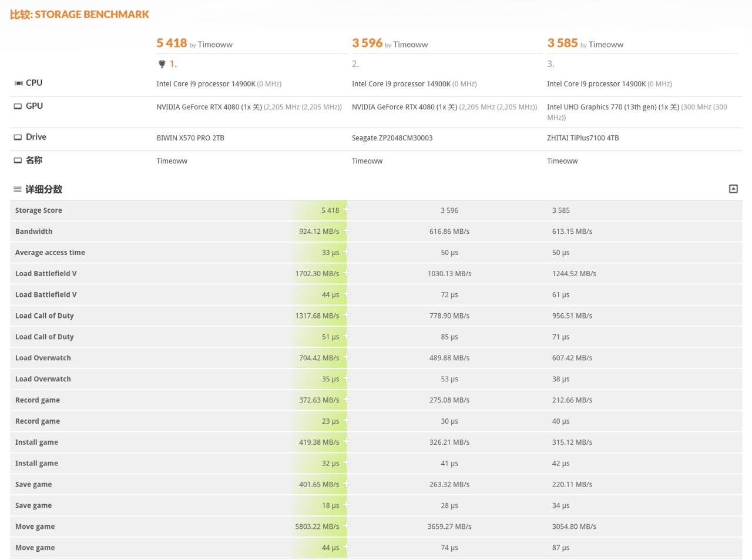Click the BIWIN X570 PRO 2TB drive name
This screenshot has height=560, width=752.
pos(190,138)
